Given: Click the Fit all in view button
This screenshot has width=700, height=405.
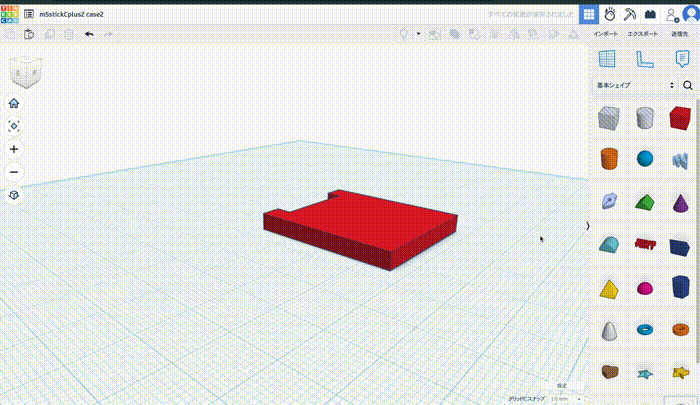Looking at the screenshot, I should click(x=14, y=126).
